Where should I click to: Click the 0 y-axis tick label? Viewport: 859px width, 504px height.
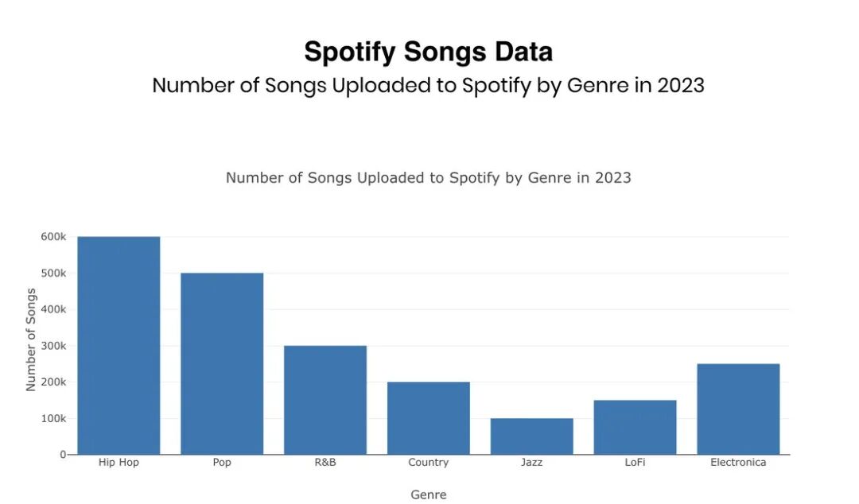click(x=63, y=455)
